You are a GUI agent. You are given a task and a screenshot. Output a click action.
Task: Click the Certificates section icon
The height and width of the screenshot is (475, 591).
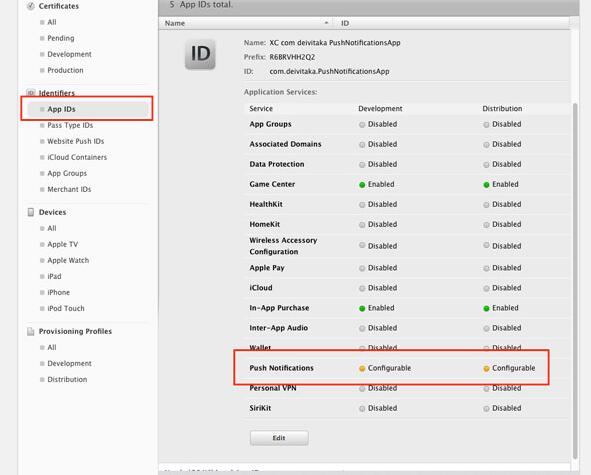[x=31, y=6]
